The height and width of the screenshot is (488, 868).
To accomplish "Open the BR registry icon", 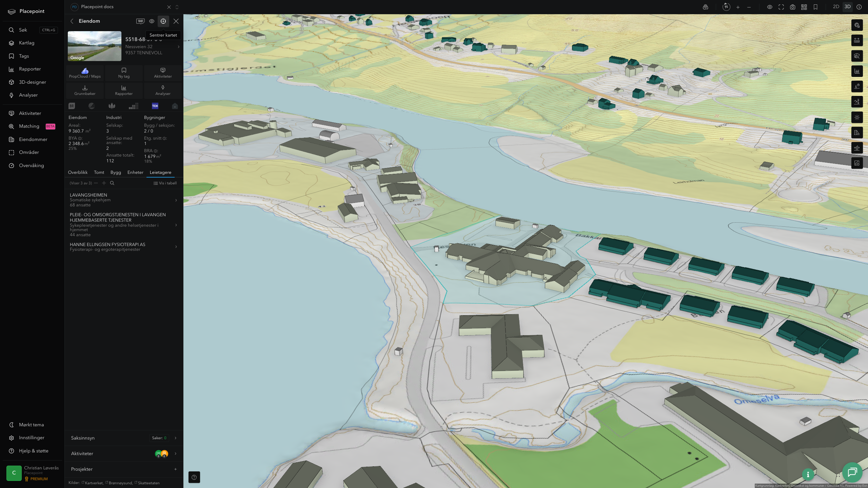I will click(72, 106).
